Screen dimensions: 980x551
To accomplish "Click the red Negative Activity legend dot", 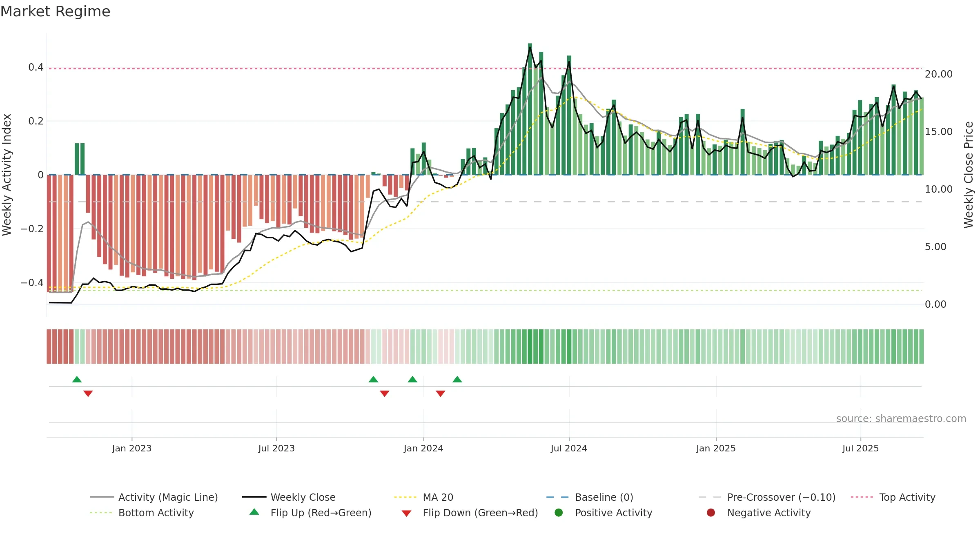I will (x=711, y=513).
